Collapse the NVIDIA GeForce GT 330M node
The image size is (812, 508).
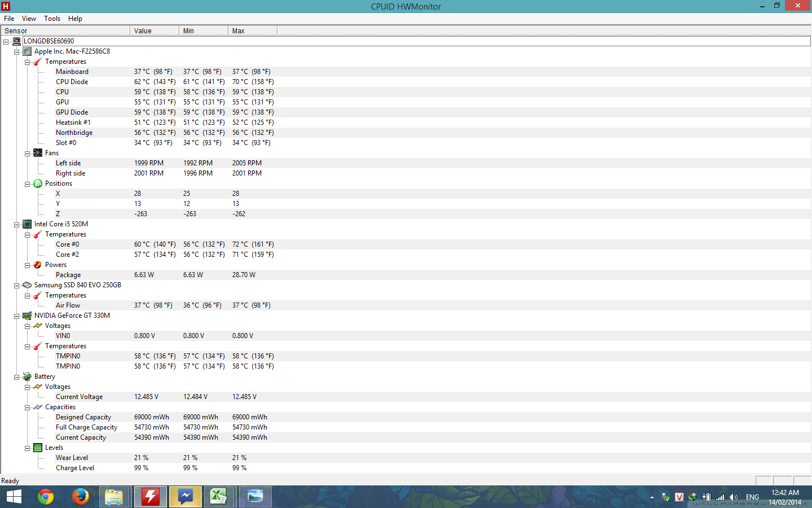coord(16,316)
